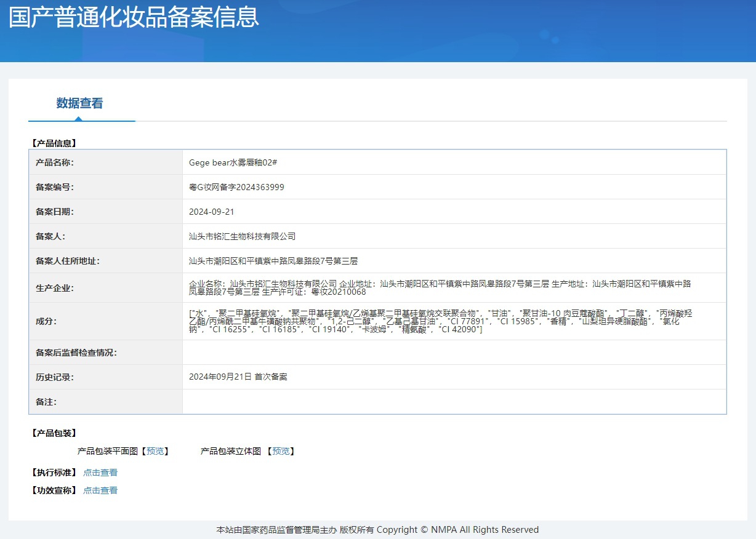756x539 pixels.
Task: Click the ingredient list in 成分 row
Action: (440, 321)
